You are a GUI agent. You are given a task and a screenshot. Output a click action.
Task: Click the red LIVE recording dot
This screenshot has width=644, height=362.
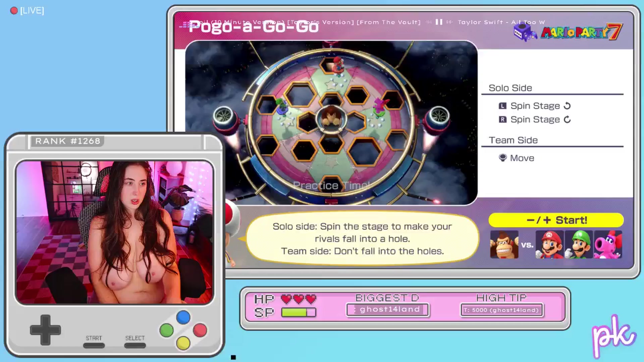point(14,11)
